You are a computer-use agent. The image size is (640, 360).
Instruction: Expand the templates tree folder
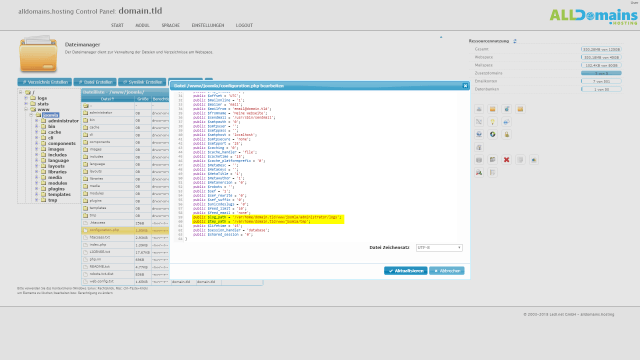tap(37, 194)
